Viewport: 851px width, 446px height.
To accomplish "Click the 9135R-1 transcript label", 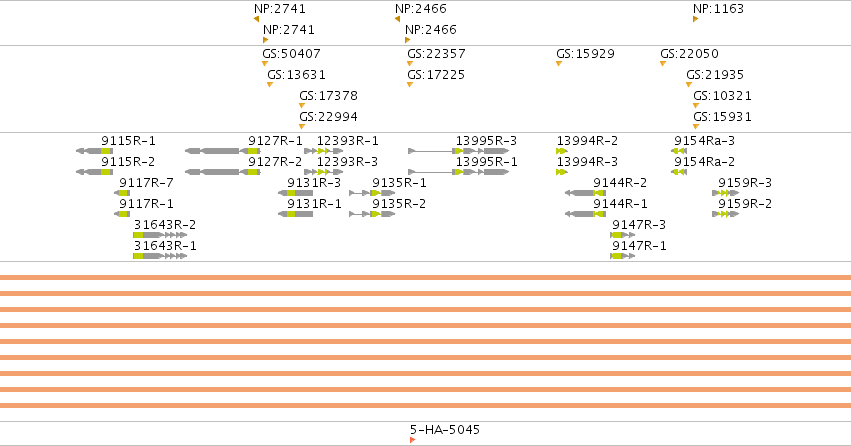I will [399, 183].
